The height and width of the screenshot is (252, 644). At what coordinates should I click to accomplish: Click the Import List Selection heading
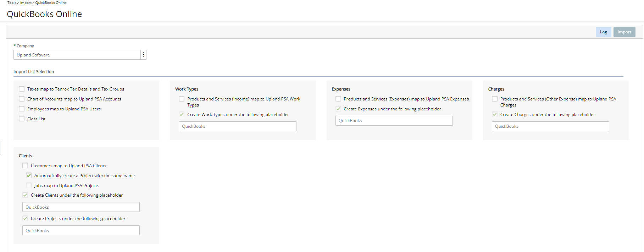click(34, 72)
